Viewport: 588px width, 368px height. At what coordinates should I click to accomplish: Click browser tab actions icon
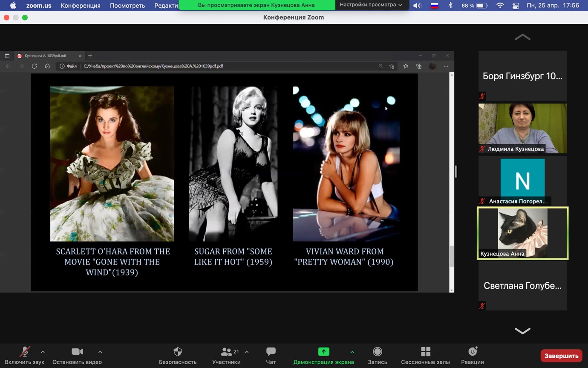coord(7,56)
